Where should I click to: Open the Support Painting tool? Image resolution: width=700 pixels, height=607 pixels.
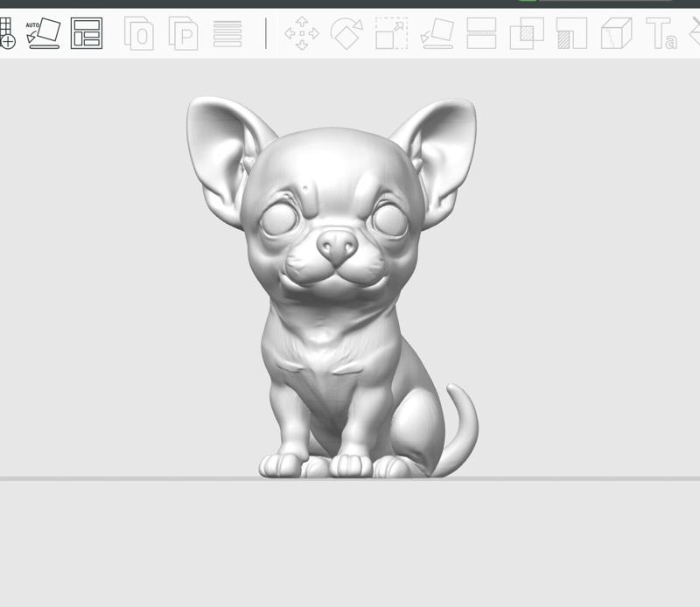[x=572, y=33]
